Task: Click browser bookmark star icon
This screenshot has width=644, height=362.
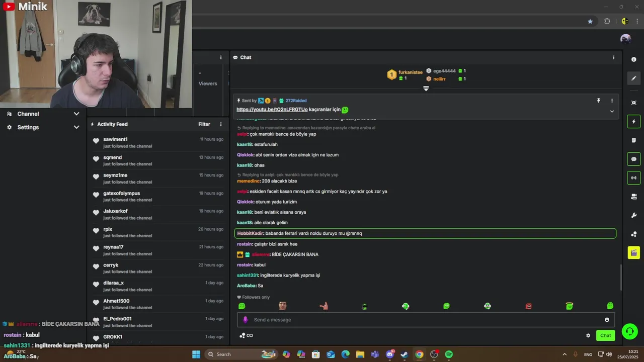Action: tap(590, 21)
